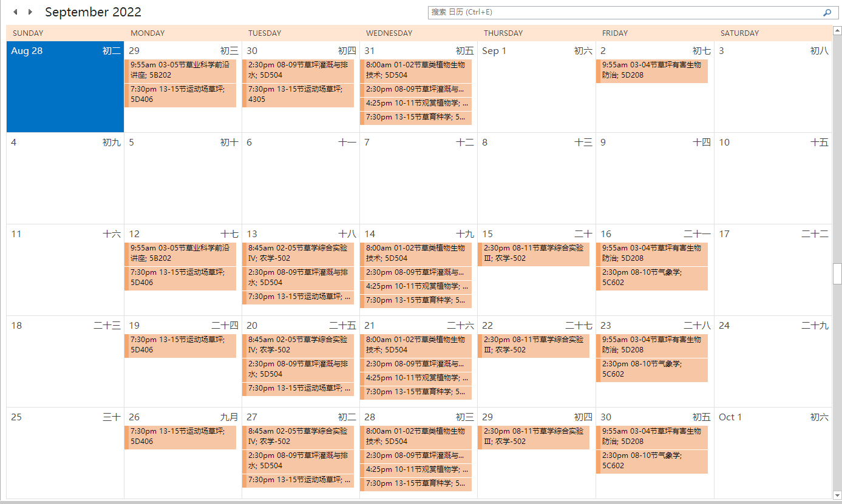Viewport: 842px width, 504px height.
Task: Open Sep 30 9:55am 草坪有害生物防治 event
Action: 652,437
